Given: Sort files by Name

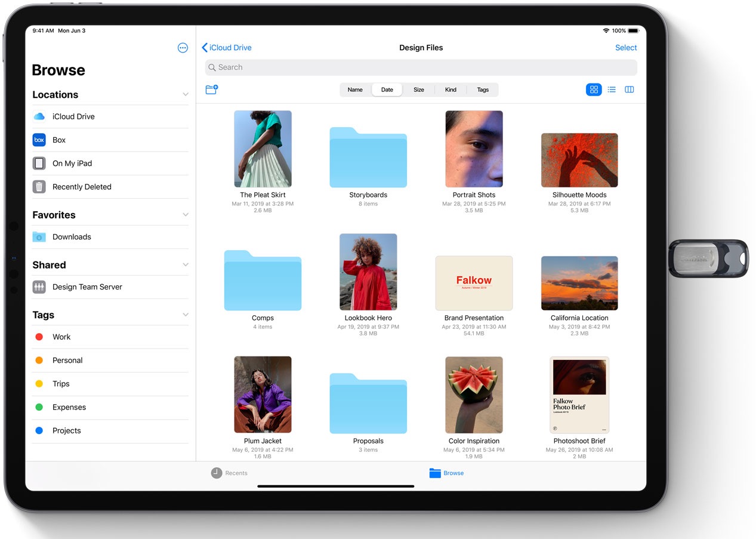Looking at the screenshot, I should 355,90.
